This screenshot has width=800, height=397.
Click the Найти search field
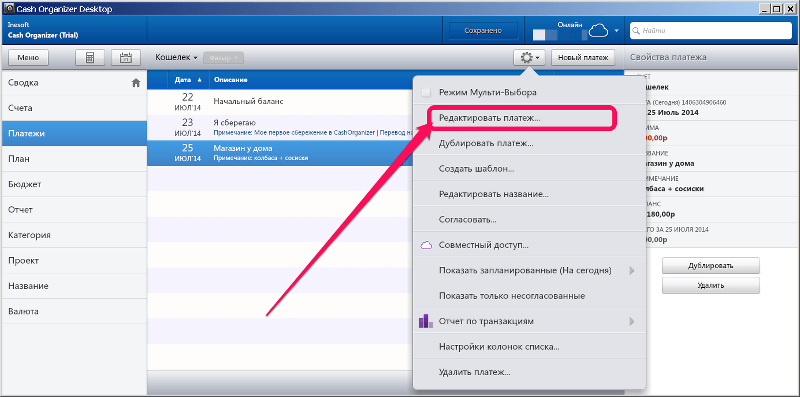click(712, 31)
